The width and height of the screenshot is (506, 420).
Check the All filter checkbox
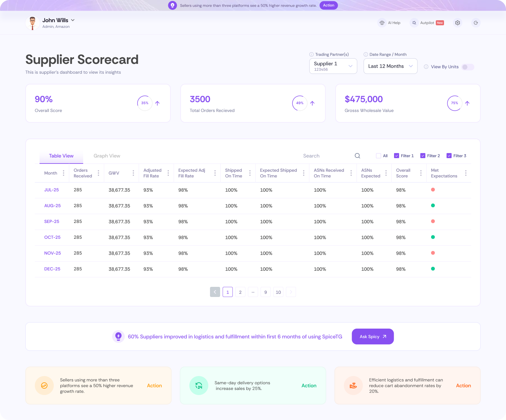378,156
